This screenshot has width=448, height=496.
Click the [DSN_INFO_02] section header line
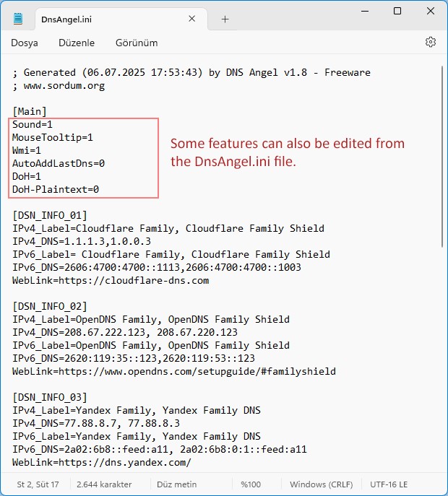[x=50, y=306]
